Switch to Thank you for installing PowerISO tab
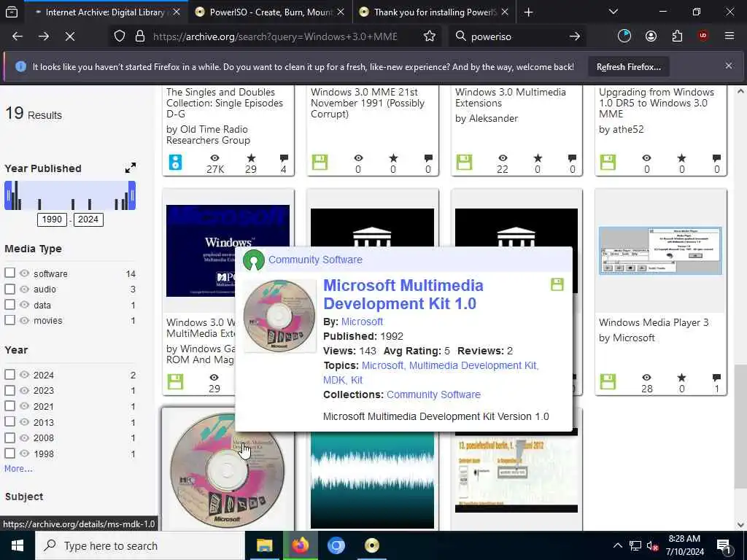This screenshot has width=747, height=560. [435, 12]
